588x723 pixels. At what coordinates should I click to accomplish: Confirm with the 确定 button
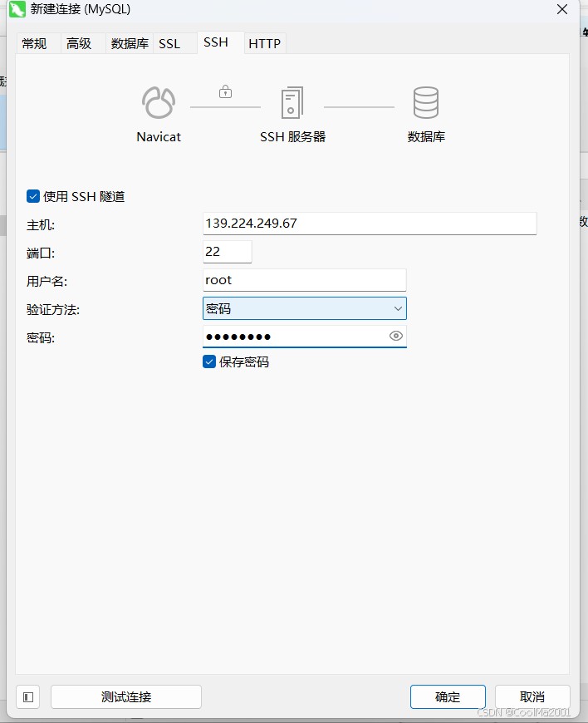[448, 696]
